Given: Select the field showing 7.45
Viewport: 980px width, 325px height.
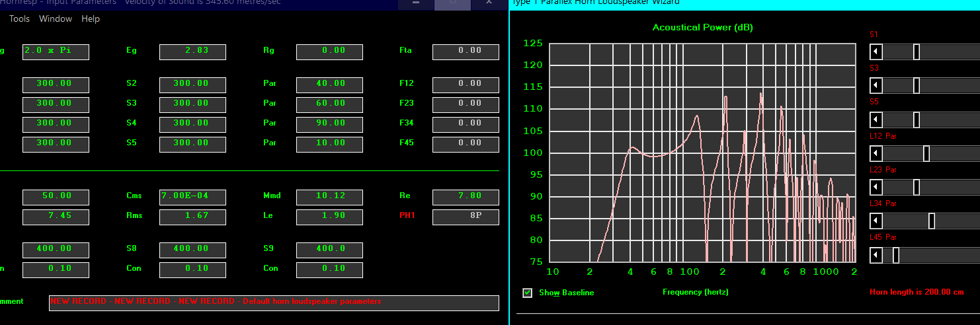Looking at the screenshot, I should [x=56, y=217].
